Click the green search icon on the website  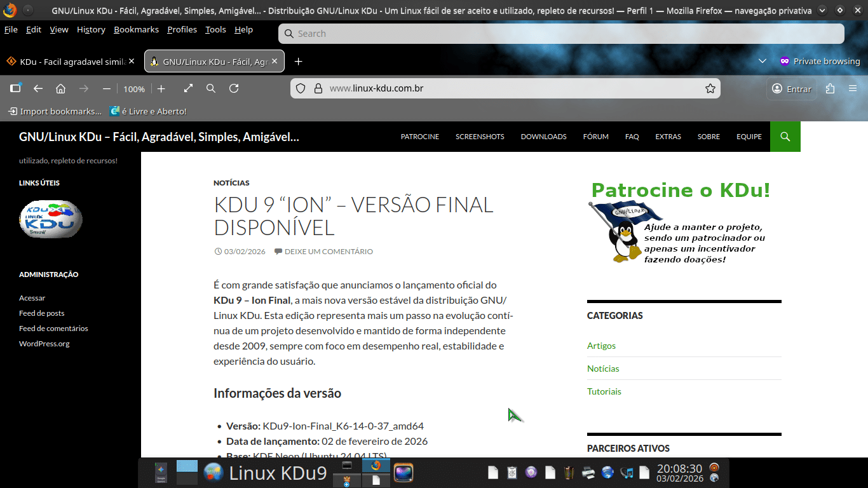coord(785,137)
